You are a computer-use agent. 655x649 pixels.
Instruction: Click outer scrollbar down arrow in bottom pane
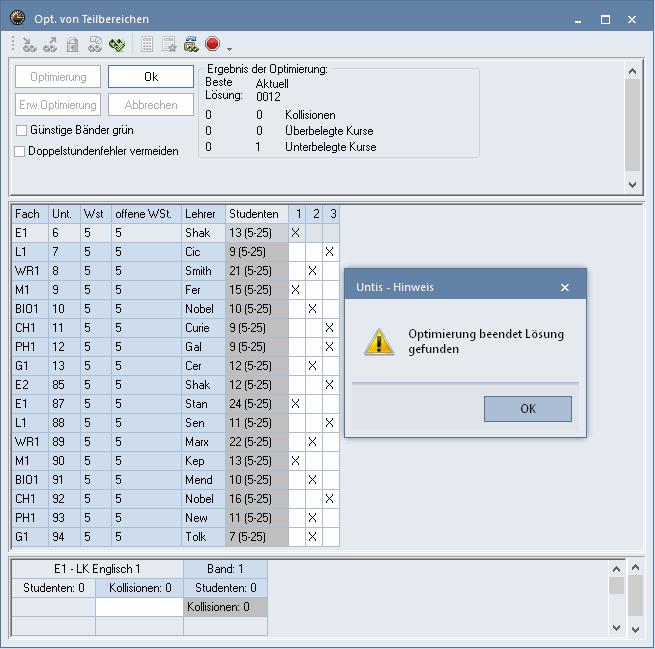click(635, 629)
